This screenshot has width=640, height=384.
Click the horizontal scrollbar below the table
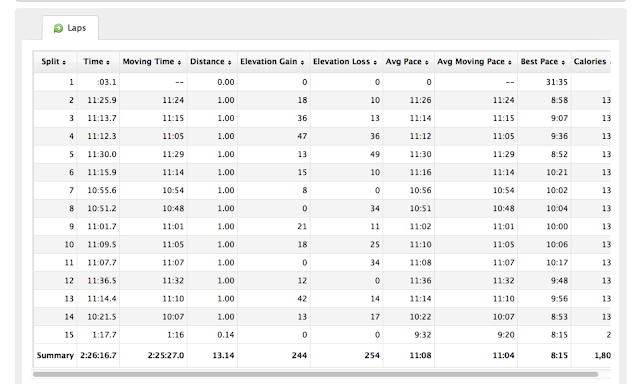tap(315, 374)
